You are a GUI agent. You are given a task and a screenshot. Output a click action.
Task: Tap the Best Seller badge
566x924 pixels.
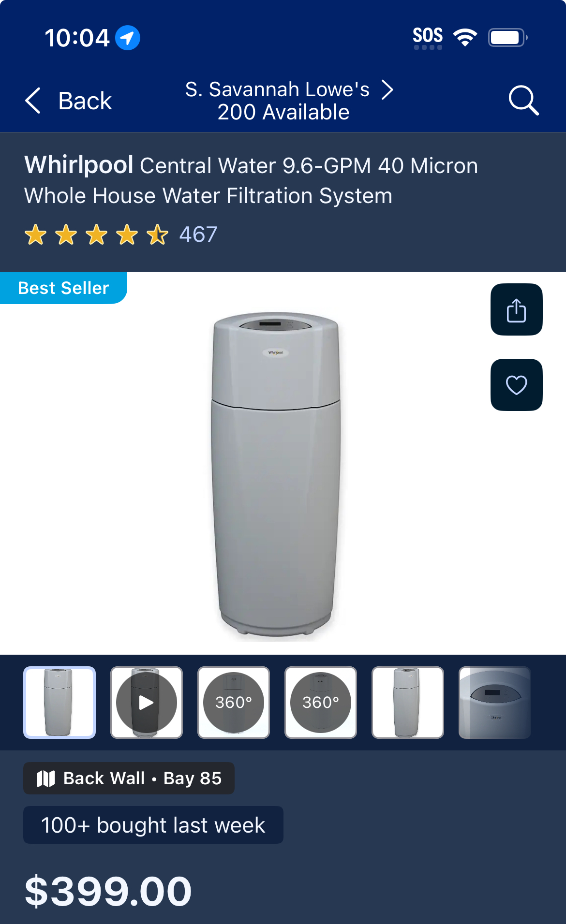coord(63,288)
